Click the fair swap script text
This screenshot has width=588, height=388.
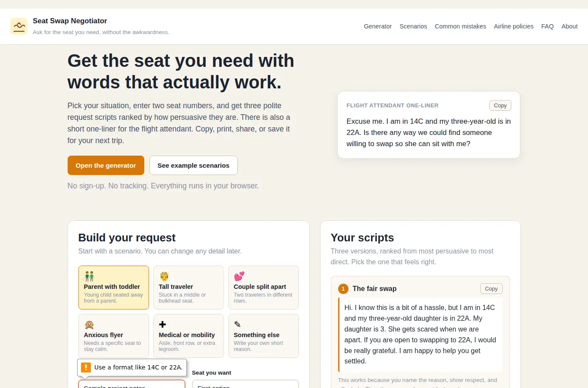coord(420,334)
